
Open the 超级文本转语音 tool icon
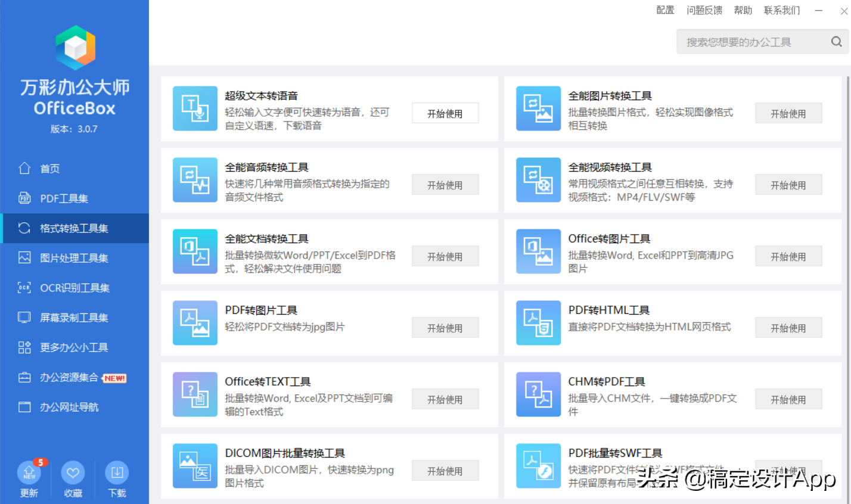click(x=195, y=108)
